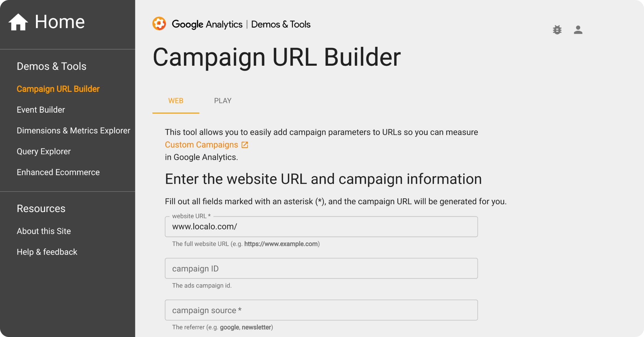The image size is (644, 337).
Task: Open the Event Builder page
Action: tap(40, 110)
